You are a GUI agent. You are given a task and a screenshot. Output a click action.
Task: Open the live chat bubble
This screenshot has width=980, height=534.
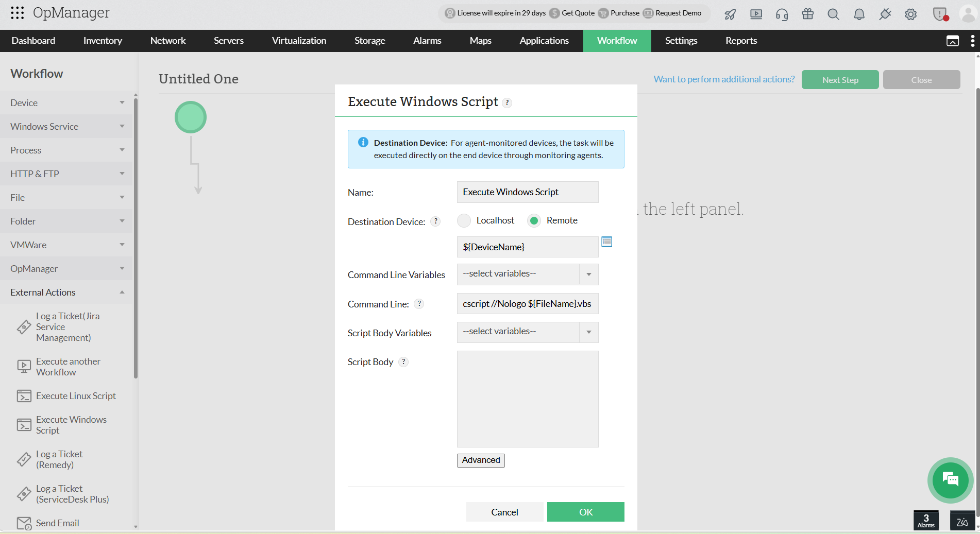coord(950,480)
